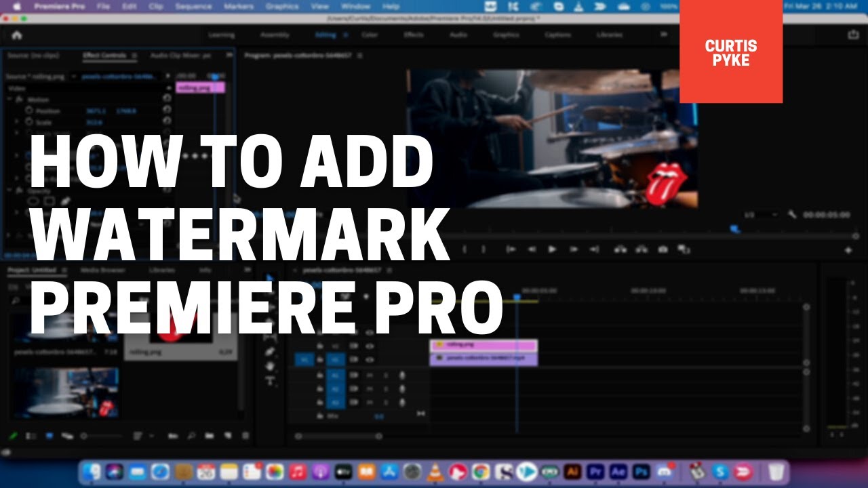Jump to the In point
Viewport: 868px width, 488px height.
[x=511, y=249]
